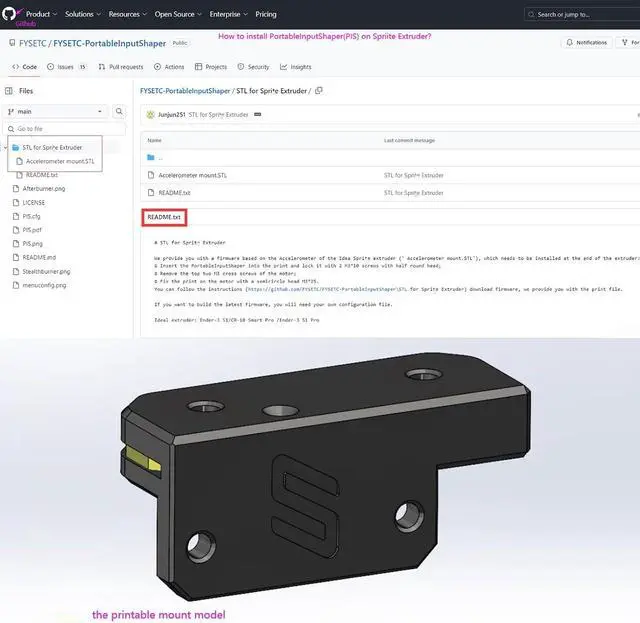640x623 pixels.
Task: Click the Name column header
Action: click(x=154, y=140)
